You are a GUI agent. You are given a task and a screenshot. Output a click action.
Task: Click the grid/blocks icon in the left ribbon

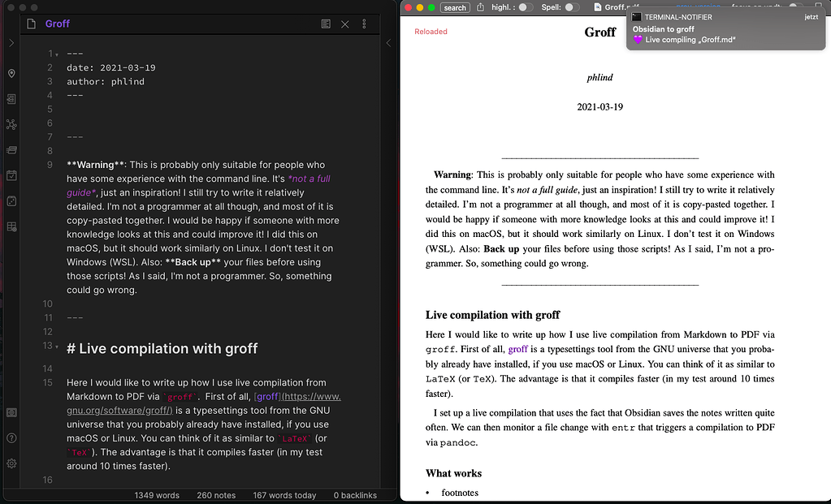click(11, 226)
